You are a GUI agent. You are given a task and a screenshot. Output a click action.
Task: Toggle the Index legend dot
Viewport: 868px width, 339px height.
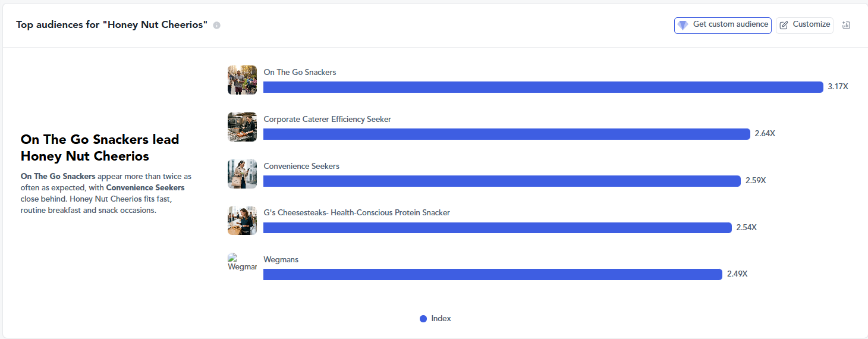coord(423,319)
